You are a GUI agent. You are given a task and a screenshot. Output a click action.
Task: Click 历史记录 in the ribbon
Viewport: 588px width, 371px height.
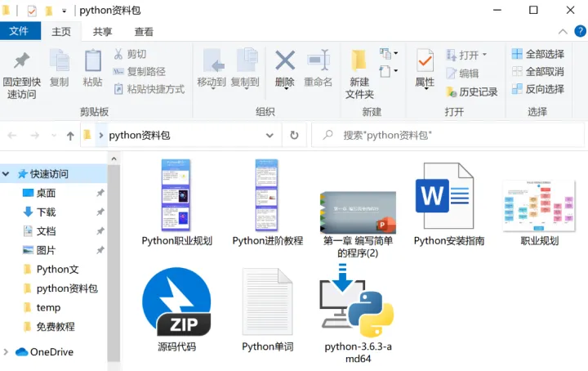coord(472,92)
